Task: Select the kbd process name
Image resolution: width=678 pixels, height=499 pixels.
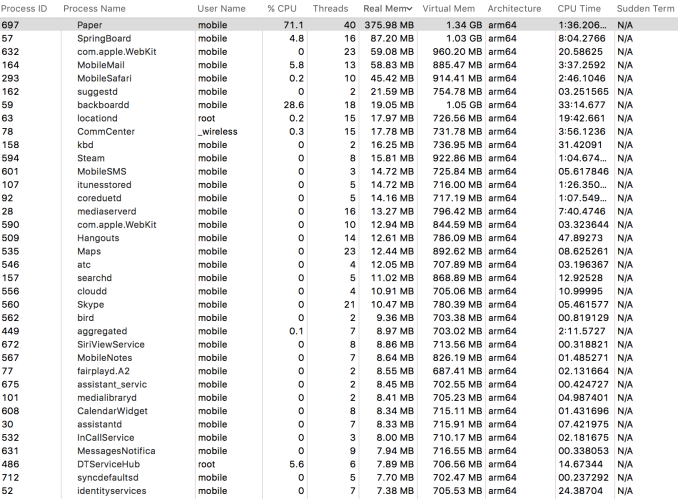Action: [x=85, y=145]
